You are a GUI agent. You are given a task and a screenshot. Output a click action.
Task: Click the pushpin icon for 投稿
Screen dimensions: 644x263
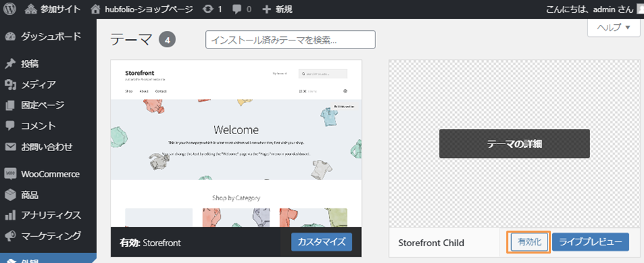pyautogui.click(x=10, y=63)
